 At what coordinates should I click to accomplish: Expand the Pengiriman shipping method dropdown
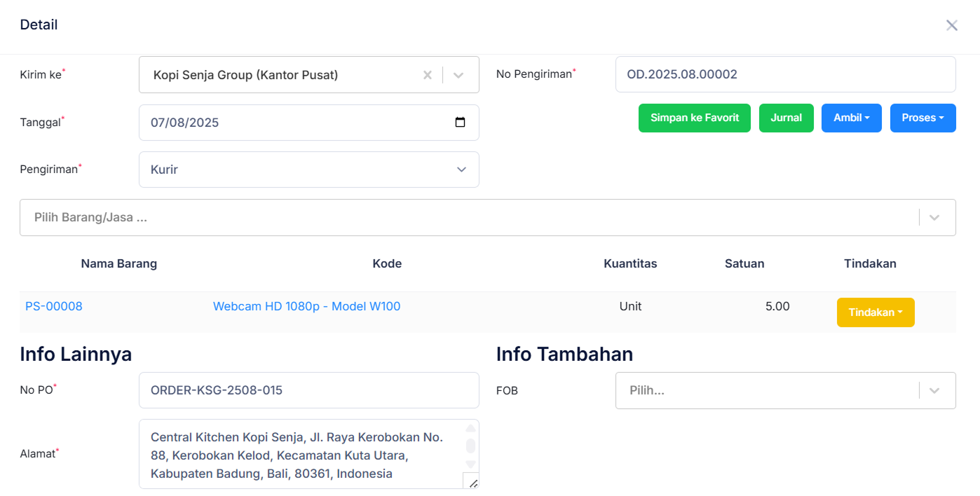[x=461, y=170]
